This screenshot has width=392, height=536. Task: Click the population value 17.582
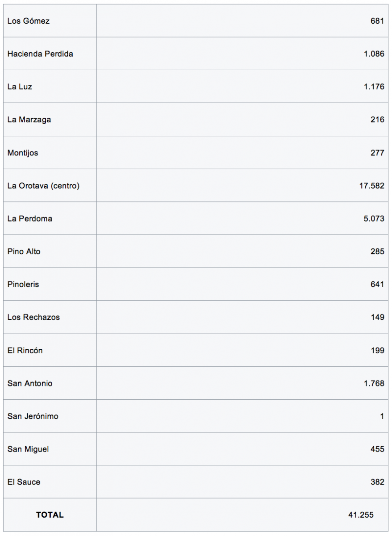pos(371,186)
